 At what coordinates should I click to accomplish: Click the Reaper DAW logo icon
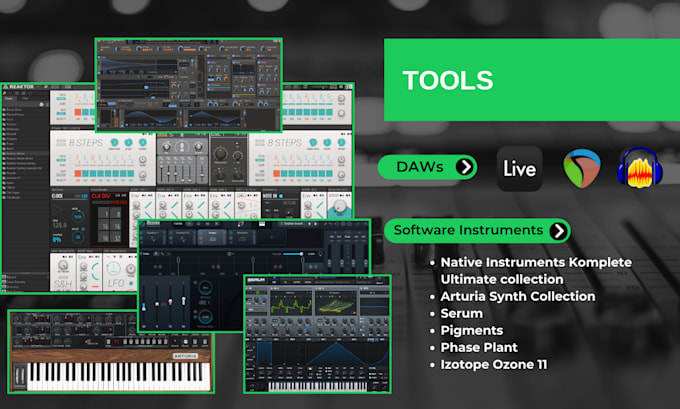(x=582, y=168)
